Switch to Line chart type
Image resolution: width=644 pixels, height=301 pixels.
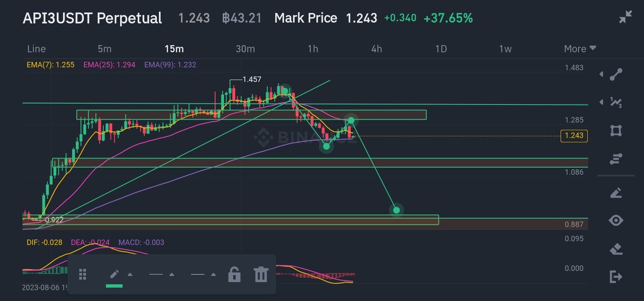[x=36, y=49]
